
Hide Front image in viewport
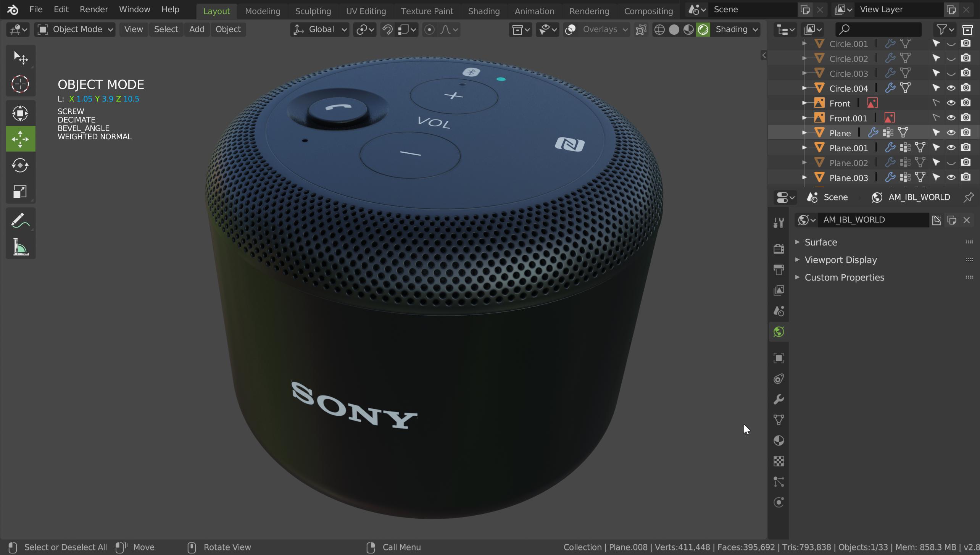click(951, 103)
